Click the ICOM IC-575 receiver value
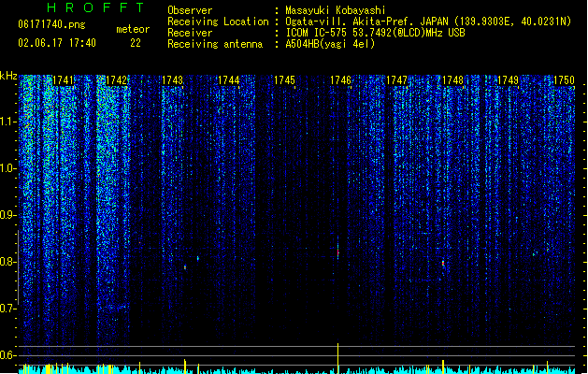Image resolution: width=588 pixels, height=374 pixels. tap(375, 33)
